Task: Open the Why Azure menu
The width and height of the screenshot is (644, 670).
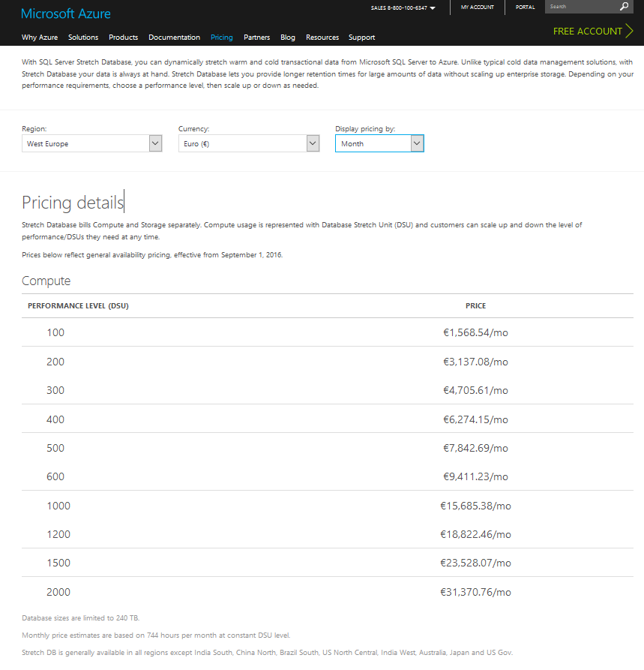Action: click(40, 38)
